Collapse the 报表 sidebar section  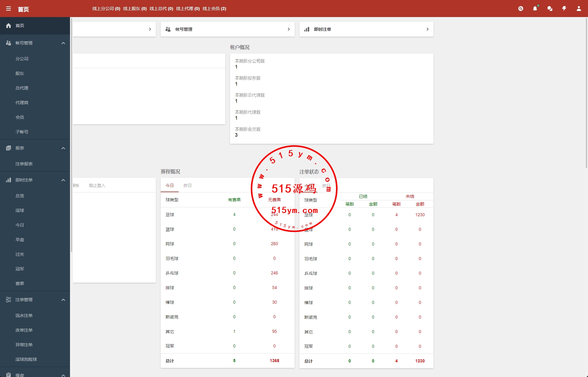click(x=63, y=148)
